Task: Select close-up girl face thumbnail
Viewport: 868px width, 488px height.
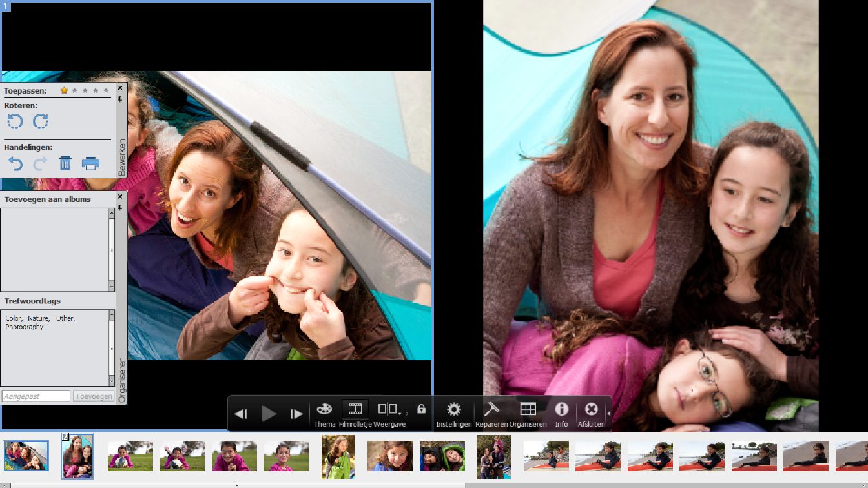Action: pyautogui.click(x=390, y=456)
